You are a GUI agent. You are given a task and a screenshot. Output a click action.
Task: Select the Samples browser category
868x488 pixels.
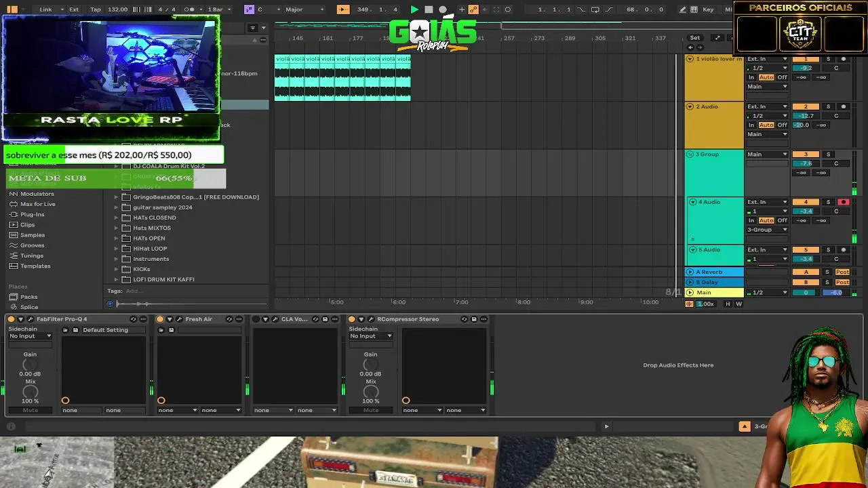[32, 235]
